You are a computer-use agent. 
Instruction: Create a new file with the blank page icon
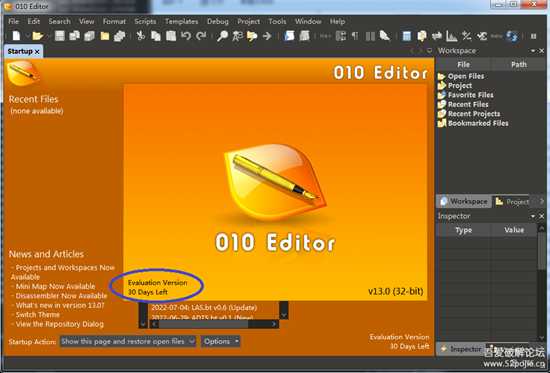(x=16, y=36)
